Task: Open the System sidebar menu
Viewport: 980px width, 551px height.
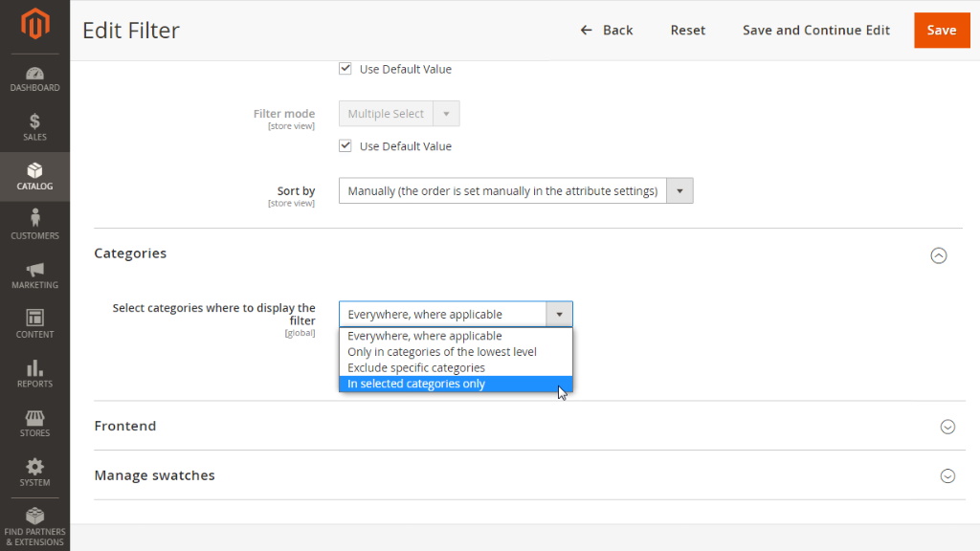Action: click(35, 473)
